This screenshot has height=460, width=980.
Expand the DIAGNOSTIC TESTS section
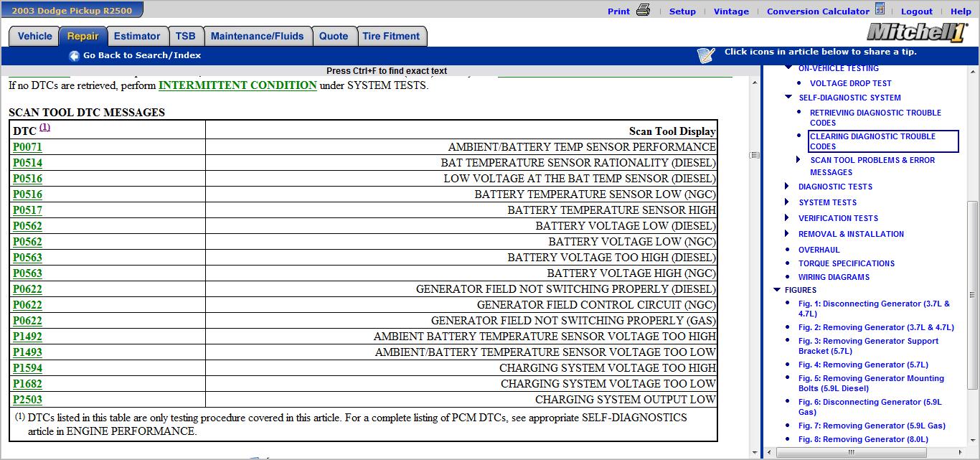pos(788,187)
